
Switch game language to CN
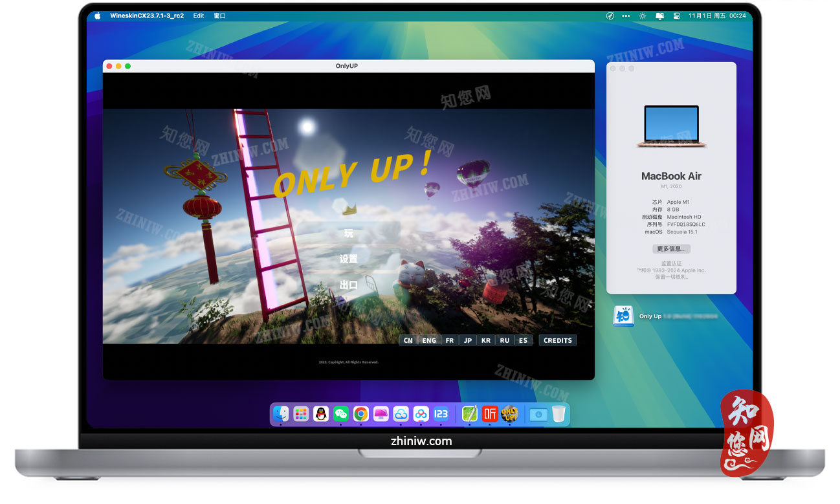[408, 340]
